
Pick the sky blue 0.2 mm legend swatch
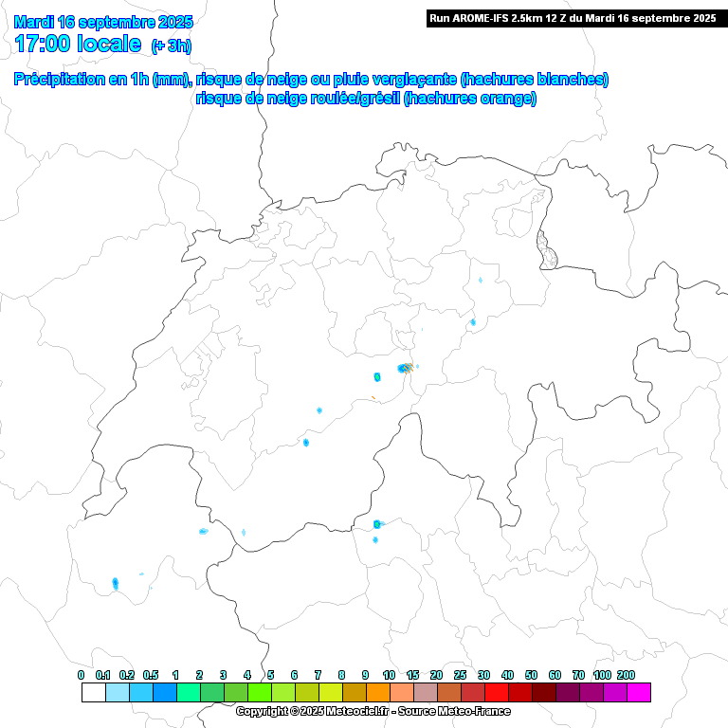141,692
